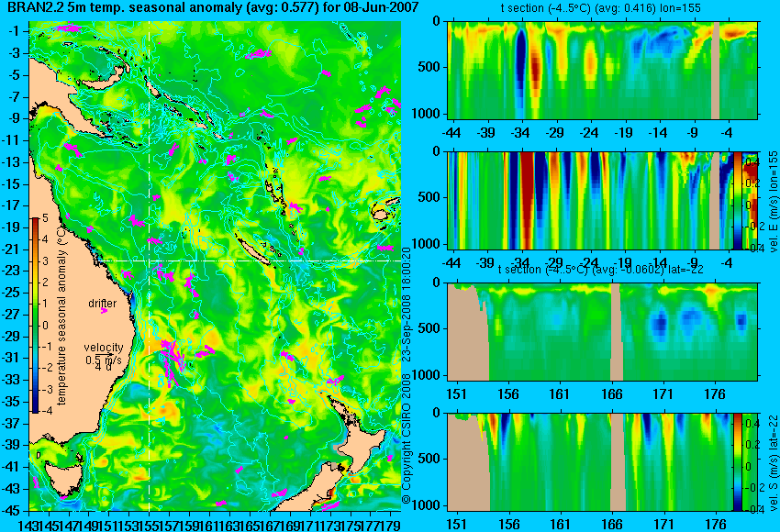Viewport: 780px width, 532px height.
Task: Click the crossing of the white dashed section lines
Action: [x=150, y=260]
